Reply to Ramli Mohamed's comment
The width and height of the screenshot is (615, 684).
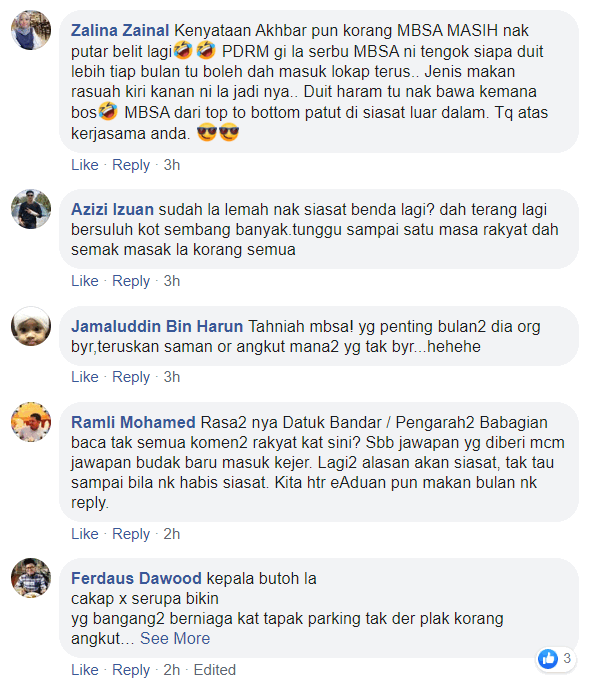tap(131, 534)
